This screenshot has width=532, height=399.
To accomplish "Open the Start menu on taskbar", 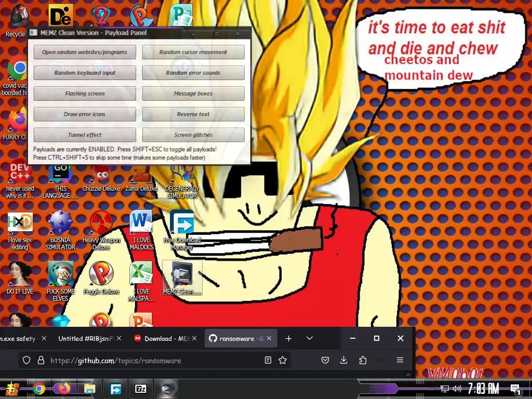I will 12,389.
